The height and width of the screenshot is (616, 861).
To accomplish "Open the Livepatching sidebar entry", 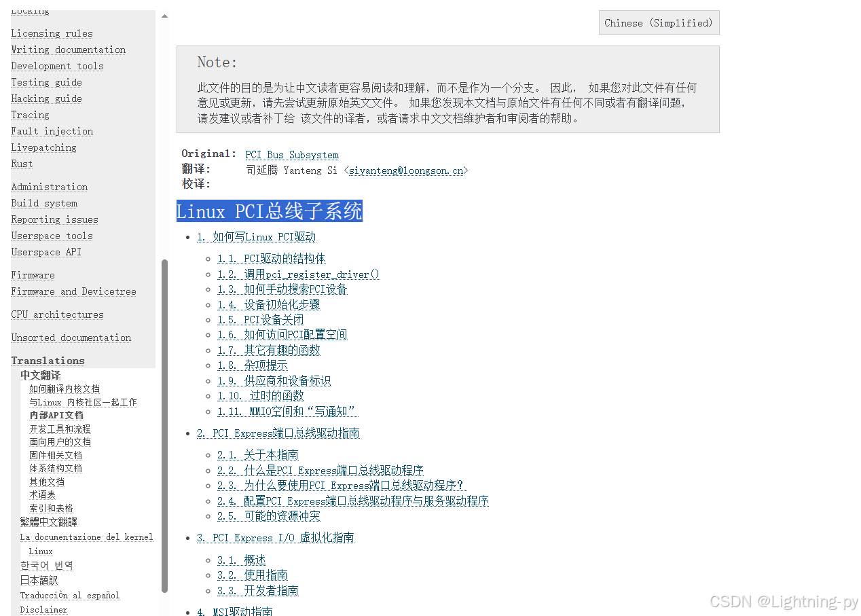I will tap(43, 147).
